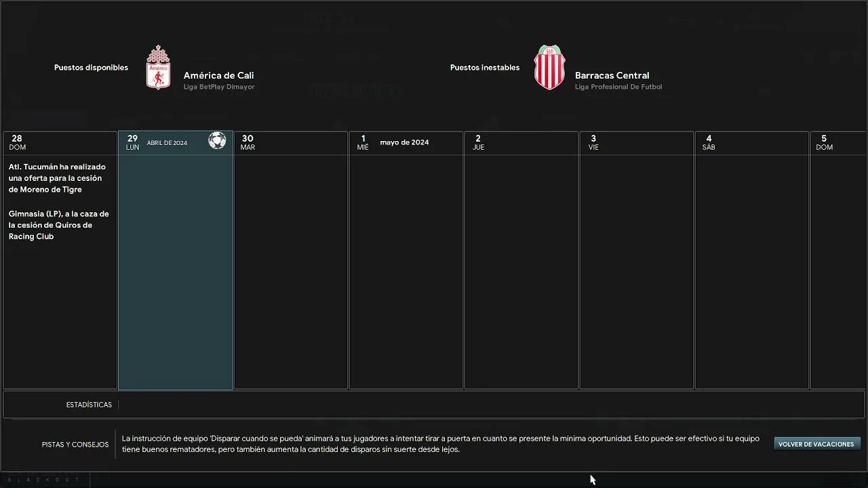Open Gimnasia (LP) Quiros loan news item
The image size is (868, 488).
pyautogui.click(x=59, y=225)
